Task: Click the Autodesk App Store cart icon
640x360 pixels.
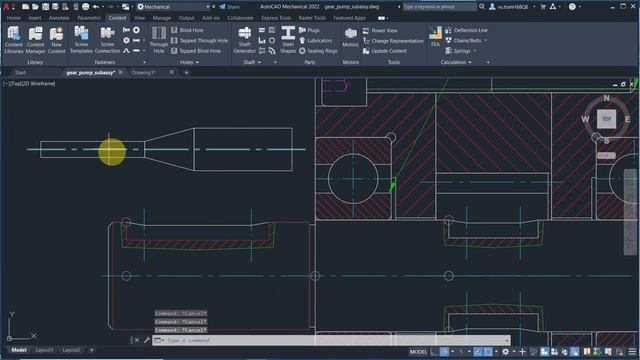Action: pyautogui.click(x=543, y=7)
